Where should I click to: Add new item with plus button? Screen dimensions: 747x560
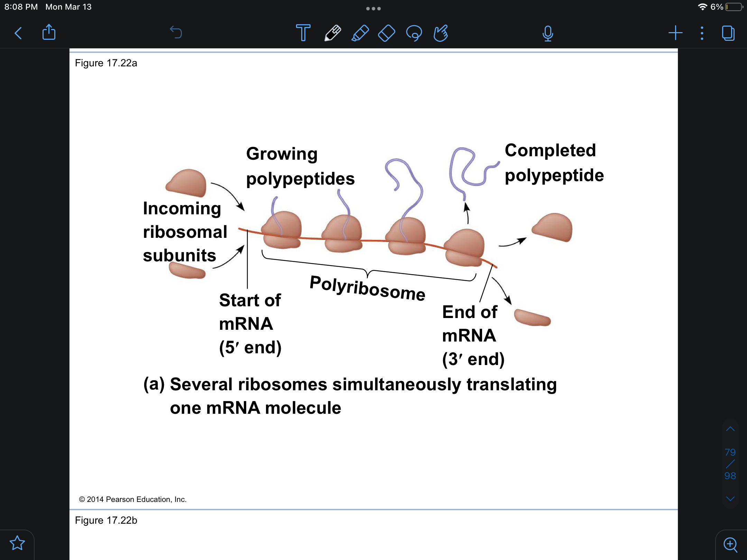675,33
